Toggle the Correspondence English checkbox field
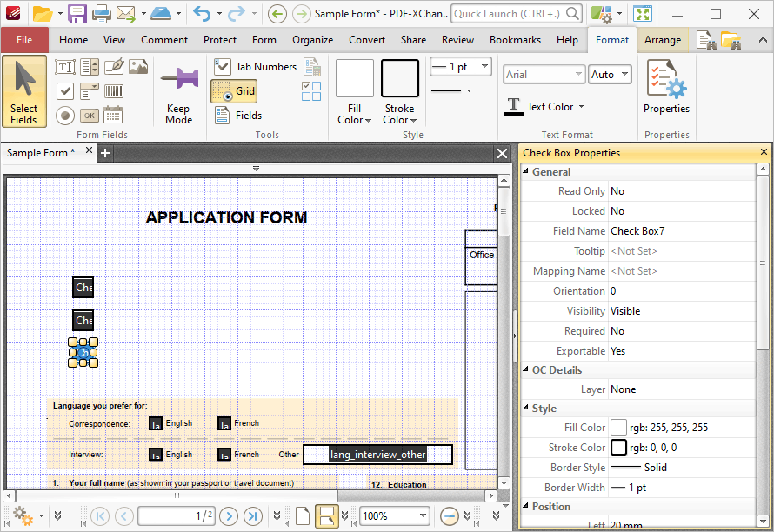 156,423
